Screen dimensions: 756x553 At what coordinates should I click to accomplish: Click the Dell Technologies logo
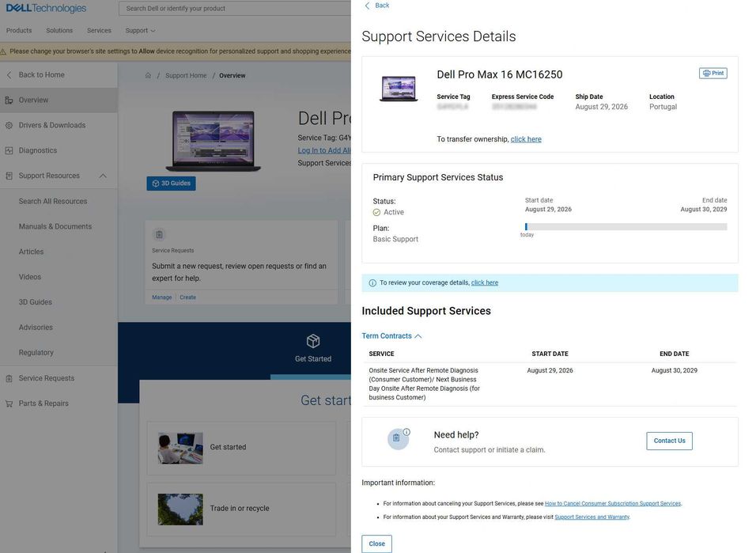[x=47, y=8]
